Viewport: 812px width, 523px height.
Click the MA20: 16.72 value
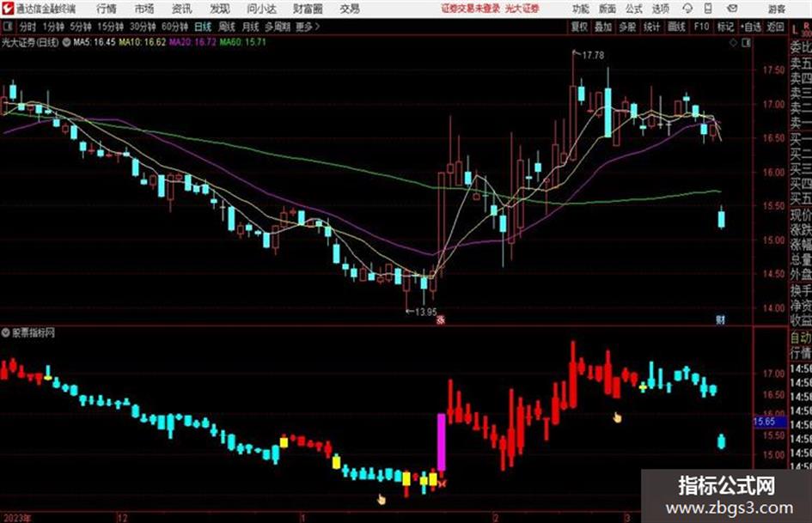point(192,42)
